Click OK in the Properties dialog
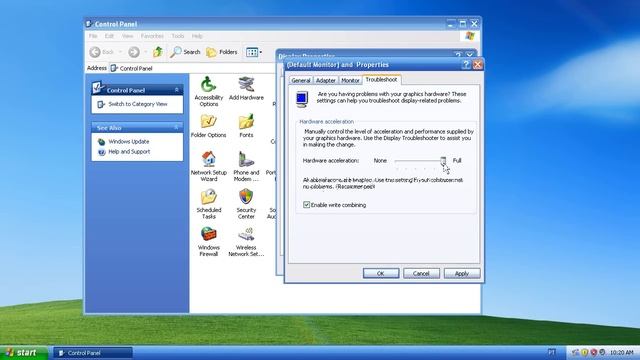Image resolution: width=640 pixels, height=360 pixels. tap(380, 273)
